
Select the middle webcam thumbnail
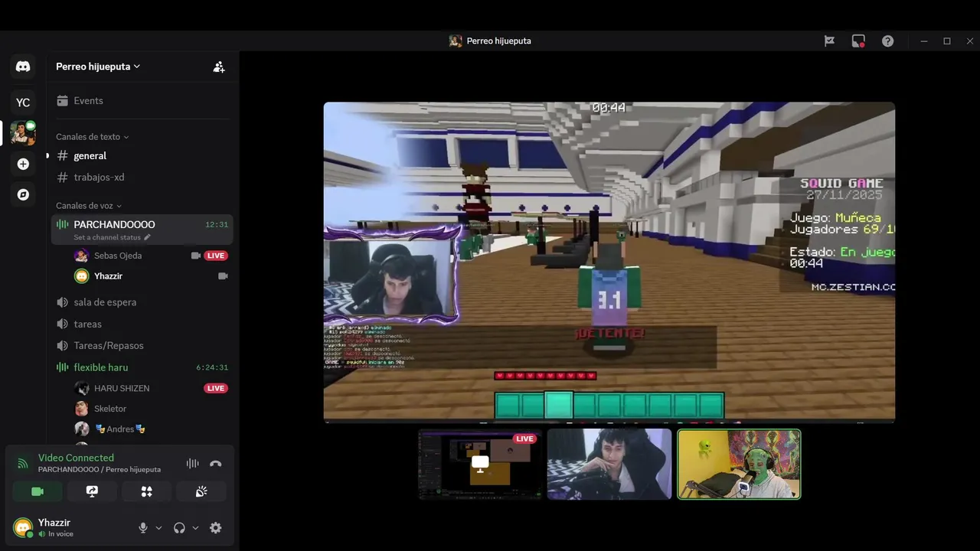click(609, 464)
